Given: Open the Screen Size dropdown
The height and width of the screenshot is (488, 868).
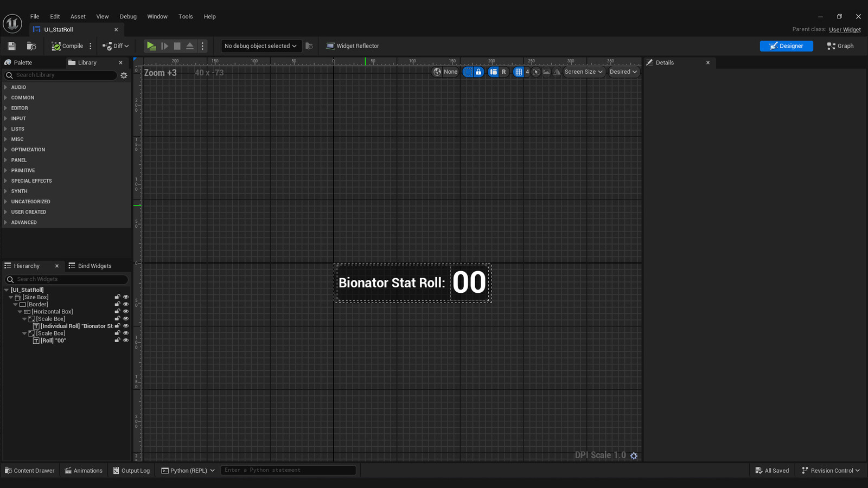Looking at the screenshot, I should pyautogui.click(x=583, y=72).
